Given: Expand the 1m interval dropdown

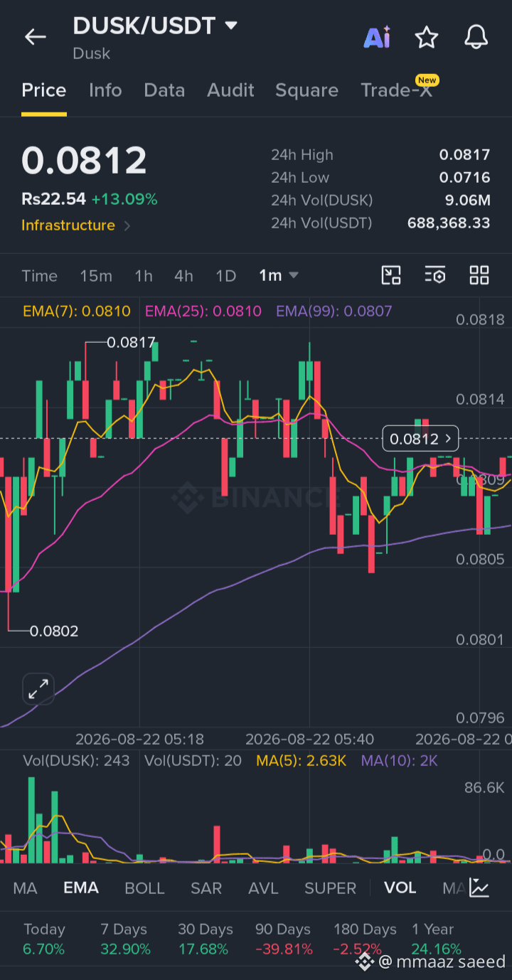Looking at the screenshot, I should pyautogui.click(x=279, y=275).
